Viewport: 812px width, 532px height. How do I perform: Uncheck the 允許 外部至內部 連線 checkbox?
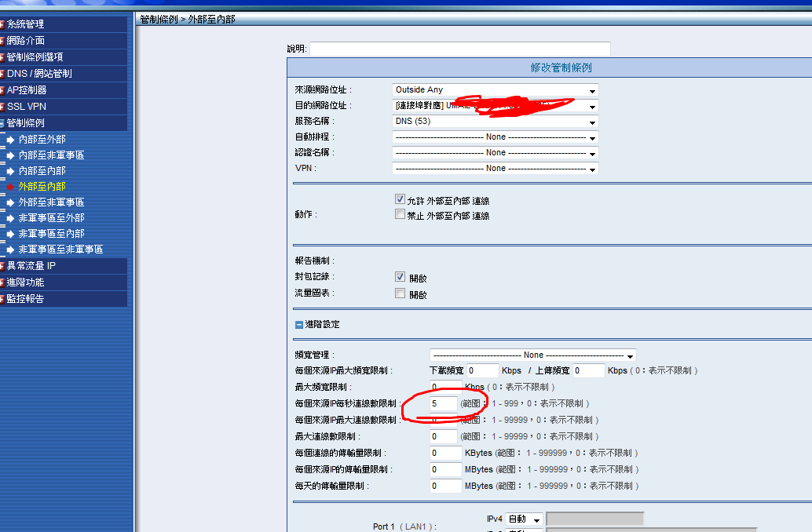point(400,200)
